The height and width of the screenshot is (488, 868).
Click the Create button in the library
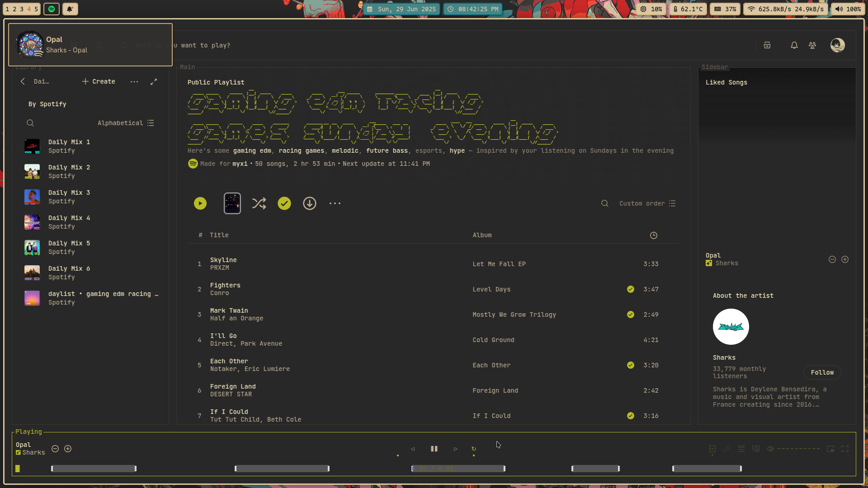pos(99,81)
